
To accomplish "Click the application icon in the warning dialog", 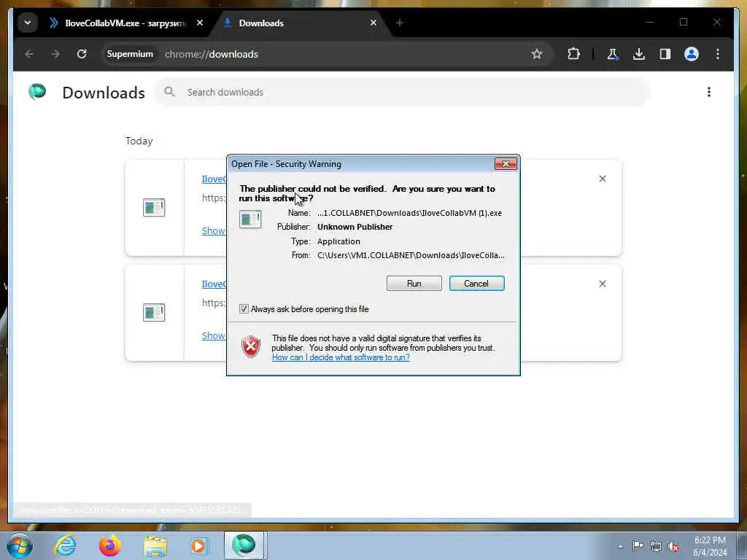I will point(250,219).
